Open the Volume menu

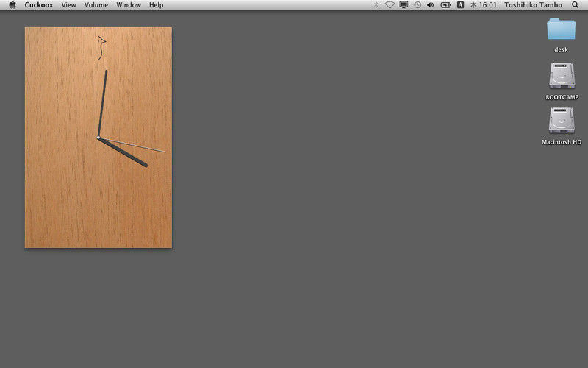96,5
